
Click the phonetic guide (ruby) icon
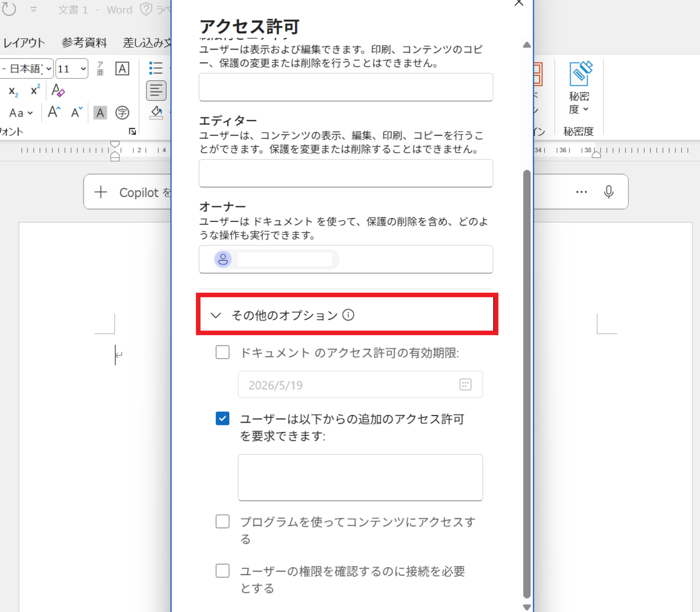[100, 69]
